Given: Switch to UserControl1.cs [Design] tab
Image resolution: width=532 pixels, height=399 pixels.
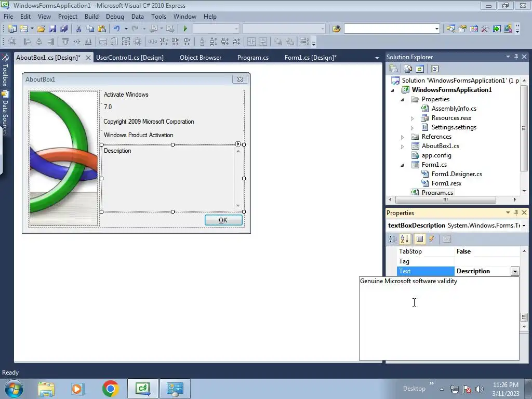Looking at the screenshot, I should 129,58.
